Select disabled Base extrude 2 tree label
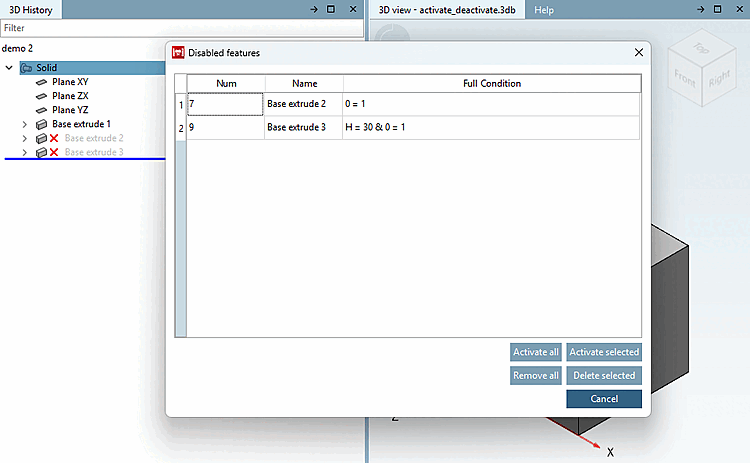The image size is (750, 463). click(x=94, y=138)
